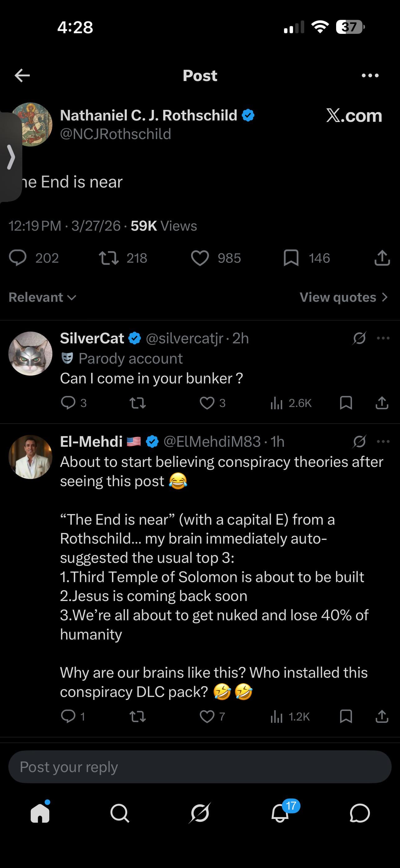Expand the left side drawer handle
The image size is (400, 868).
click(11, 157)
